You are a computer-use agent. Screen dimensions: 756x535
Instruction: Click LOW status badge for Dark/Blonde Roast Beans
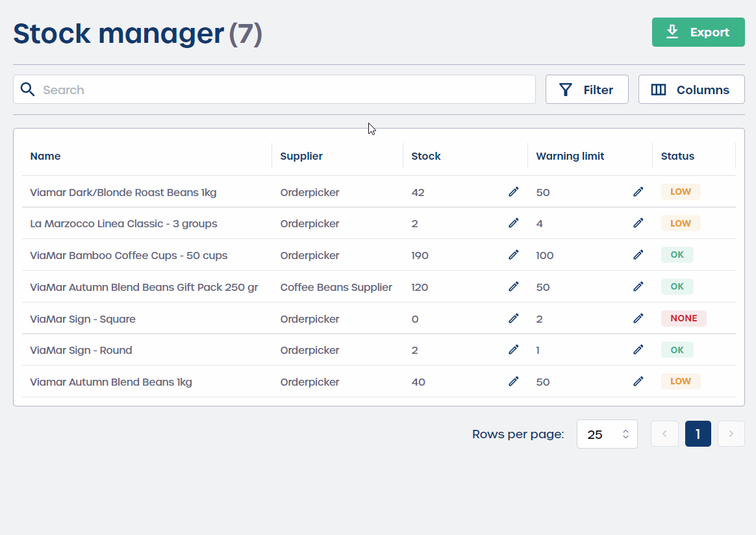(x=680, y=192)
